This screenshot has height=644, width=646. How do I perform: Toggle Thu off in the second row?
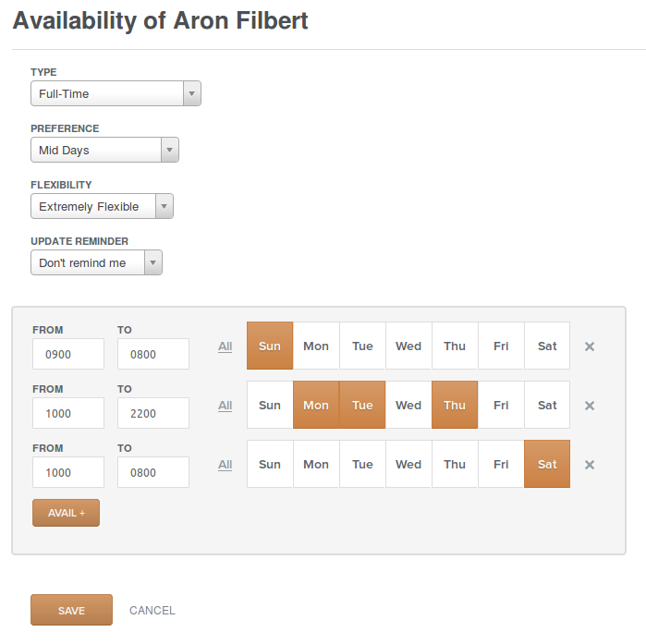point(455,405)
